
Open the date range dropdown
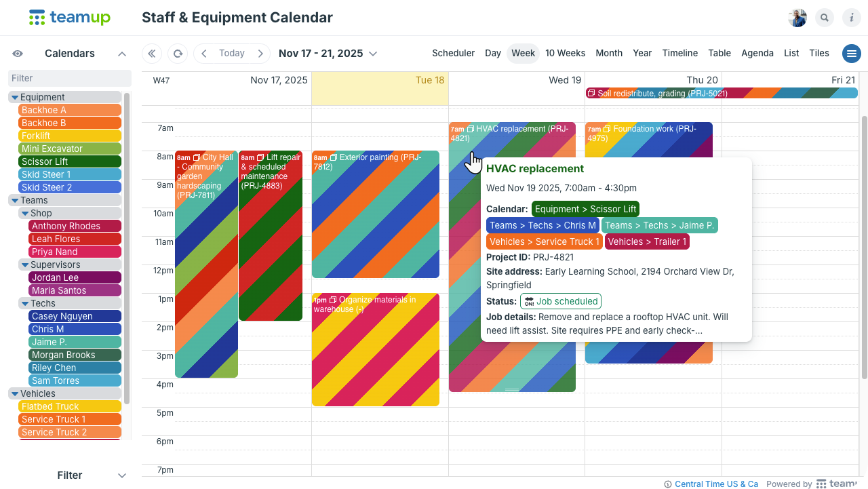coord(372,54)
